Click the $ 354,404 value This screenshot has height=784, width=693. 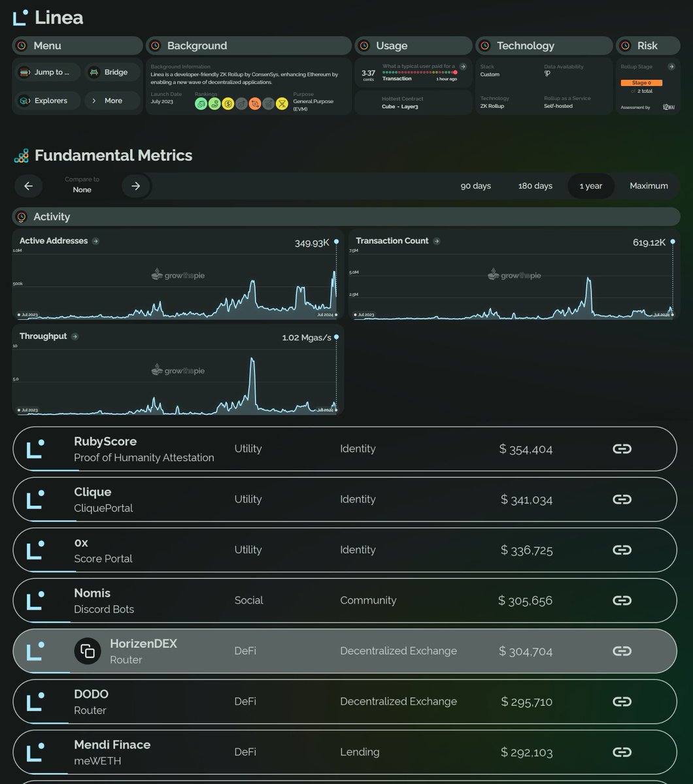[x=526, y=449]
